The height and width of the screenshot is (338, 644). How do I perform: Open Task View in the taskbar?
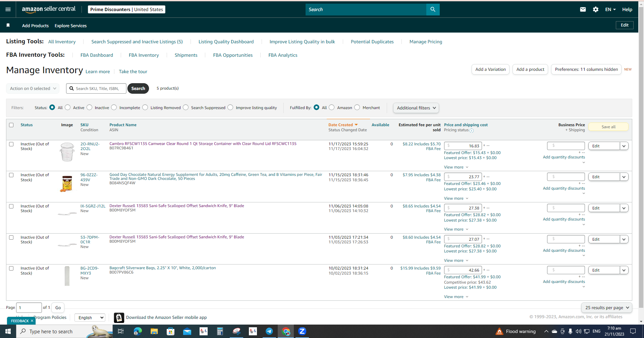121,331
